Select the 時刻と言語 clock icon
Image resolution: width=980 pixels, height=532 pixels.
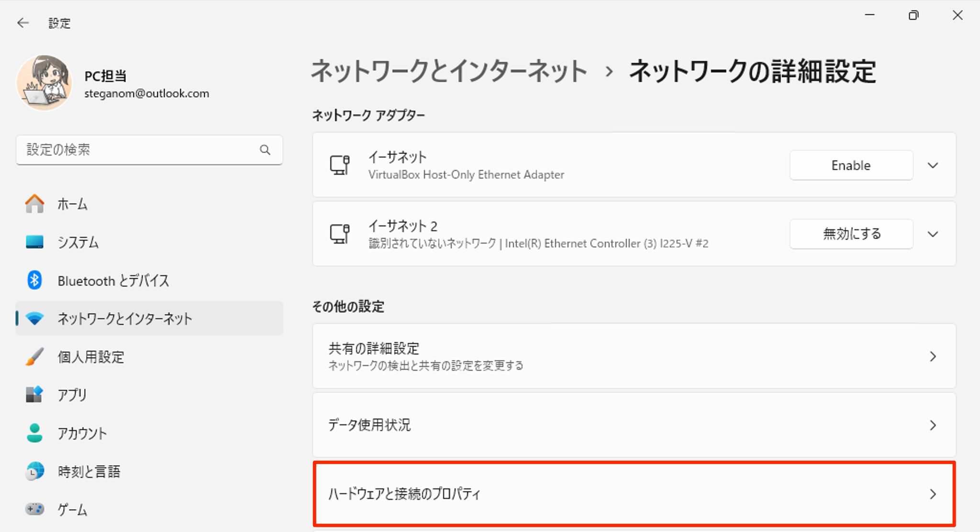click(x=35, y=471)
